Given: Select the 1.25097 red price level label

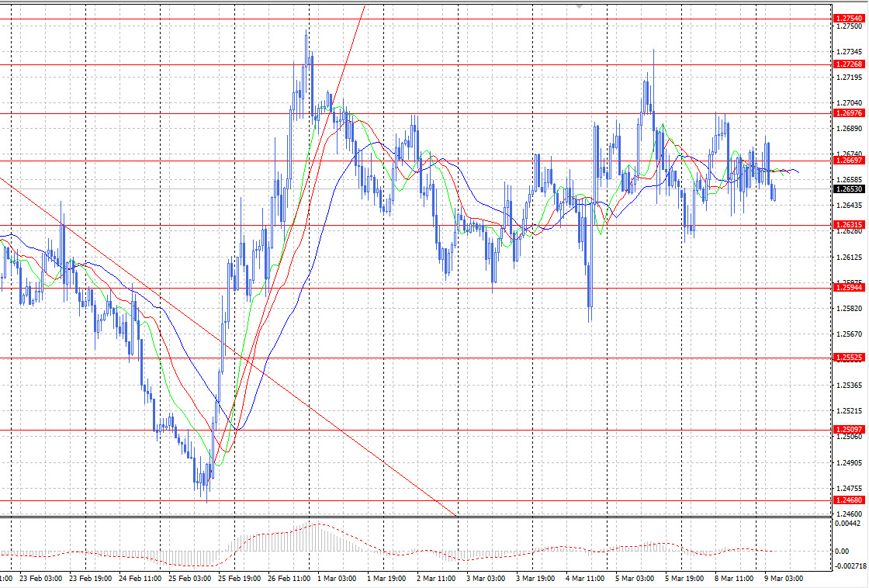Looking at the screenshot, I should tap(849, 430).
